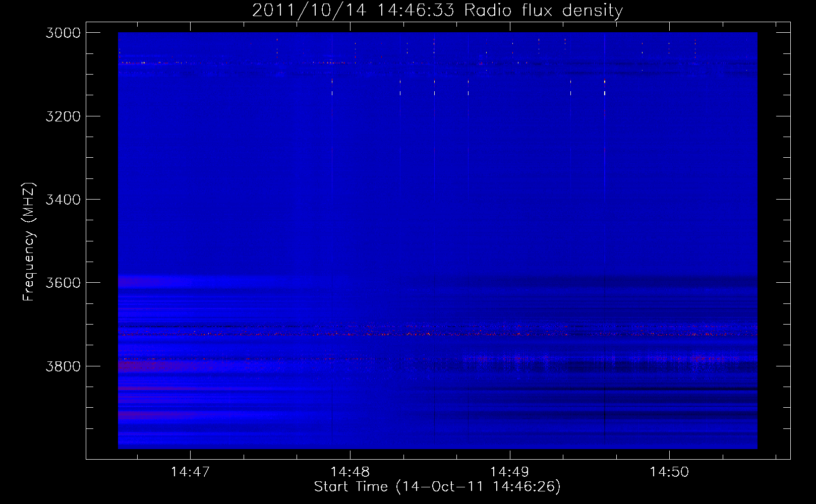Click the 14:48 time tick label
The width and height of the screenshot is (816, 504).
point(350,472)
